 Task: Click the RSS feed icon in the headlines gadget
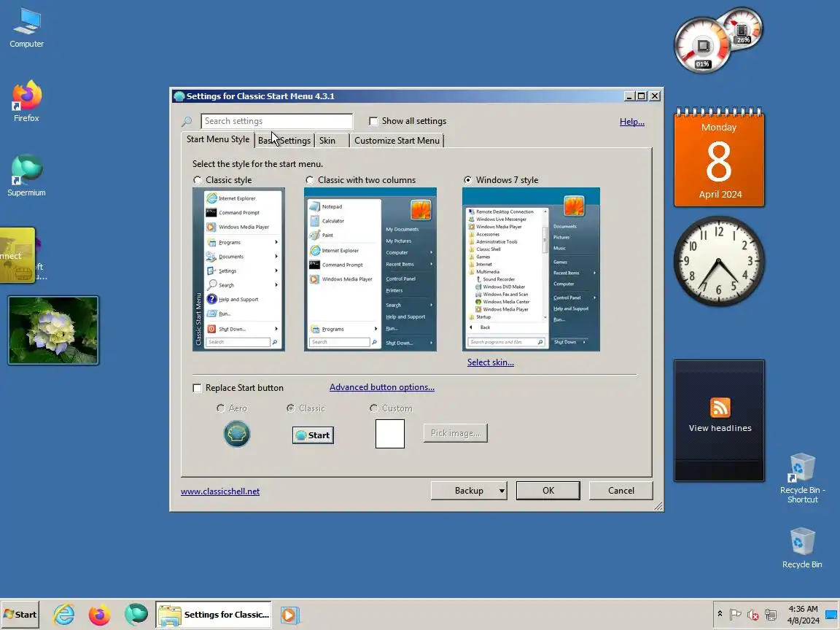720,407
